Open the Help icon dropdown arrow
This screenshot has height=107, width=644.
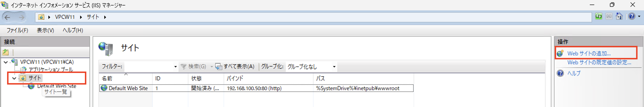pos(639,17)
